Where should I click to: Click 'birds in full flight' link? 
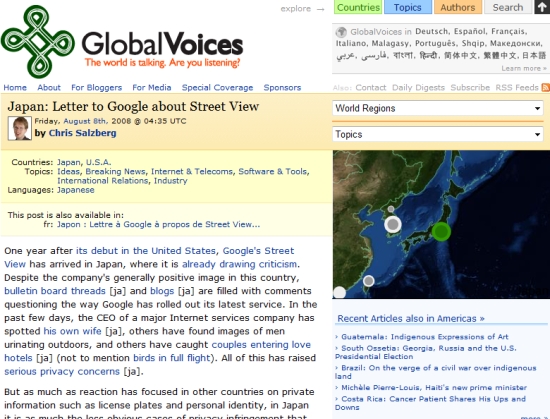point(172,358)
